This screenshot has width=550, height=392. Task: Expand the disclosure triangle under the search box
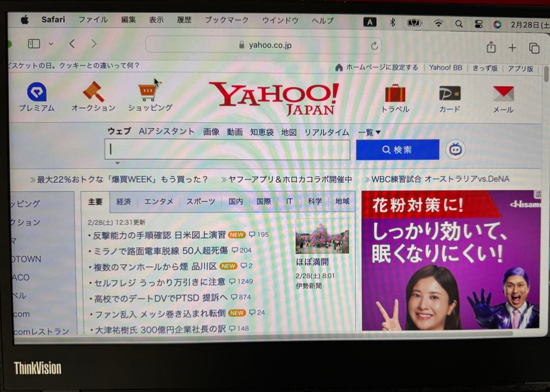click(x=118, y=163)
